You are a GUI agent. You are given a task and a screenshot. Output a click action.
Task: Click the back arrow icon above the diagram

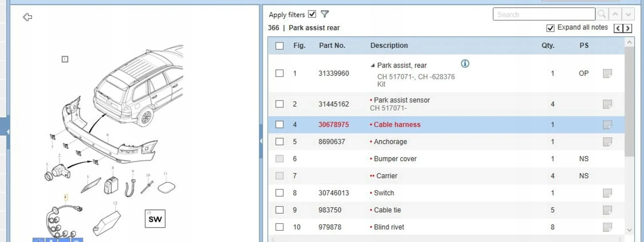click(27, 17)
